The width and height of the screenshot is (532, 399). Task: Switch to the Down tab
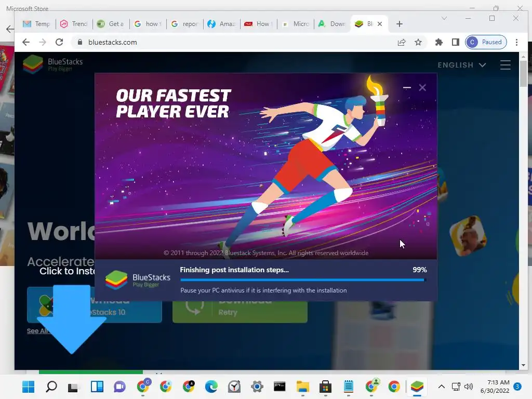coord(332,24)
